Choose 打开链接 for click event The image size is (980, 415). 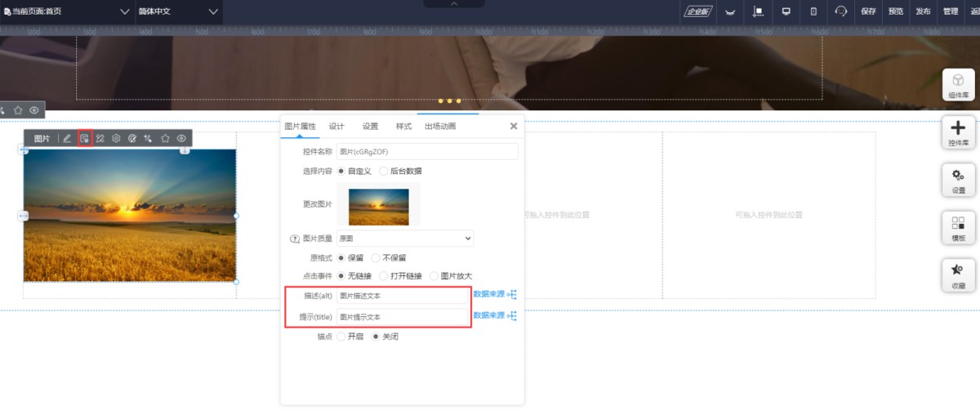(x=384, y=276)
